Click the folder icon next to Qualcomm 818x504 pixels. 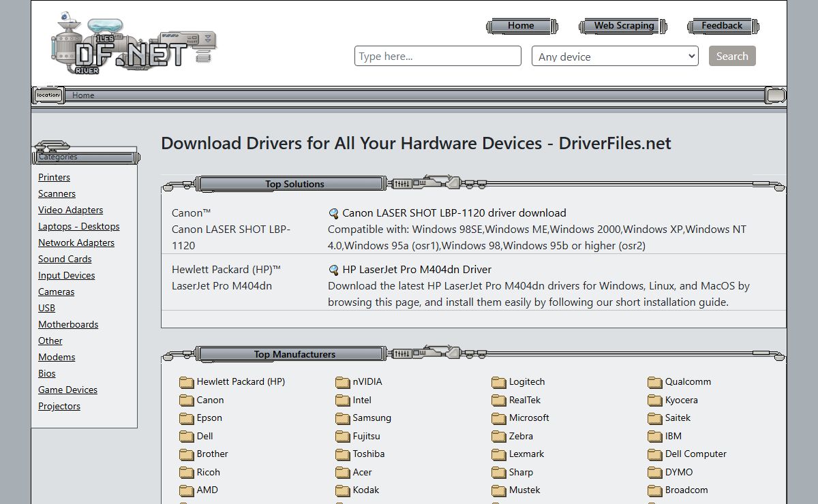click(655, 382)
